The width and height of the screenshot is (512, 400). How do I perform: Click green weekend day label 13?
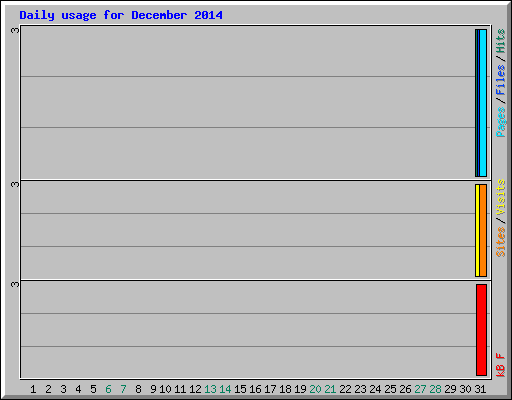[210, 389]
